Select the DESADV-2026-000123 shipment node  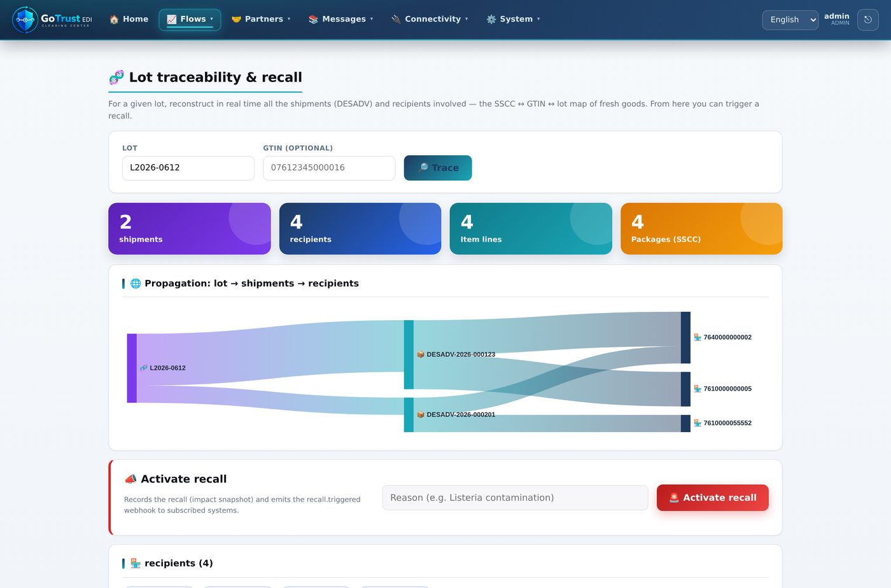(409, 354)
